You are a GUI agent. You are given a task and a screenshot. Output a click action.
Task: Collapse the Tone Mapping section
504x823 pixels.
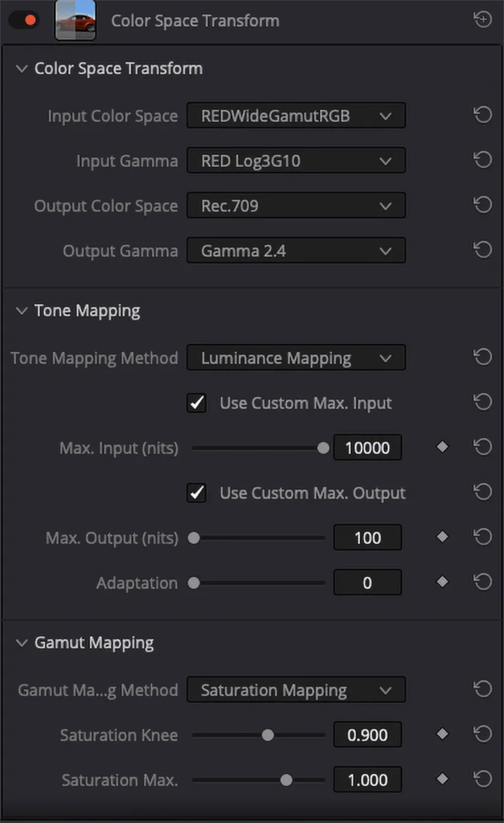(x=21, y=311)
